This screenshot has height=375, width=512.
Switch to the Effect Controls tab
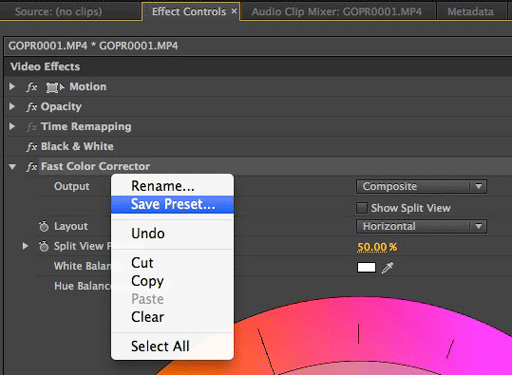pos(189,12)
